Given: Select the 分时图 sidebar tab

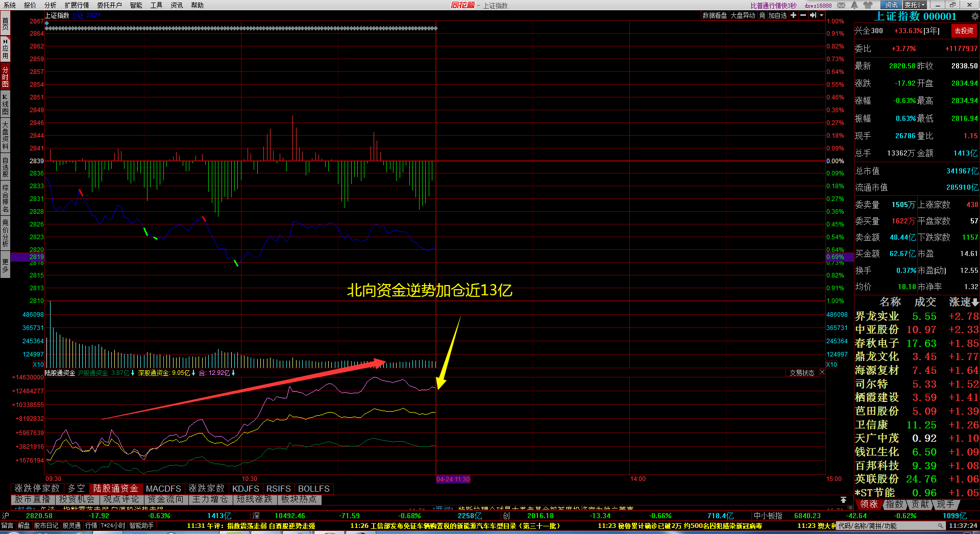Looking at the screenshot, I should coord(5,77).
